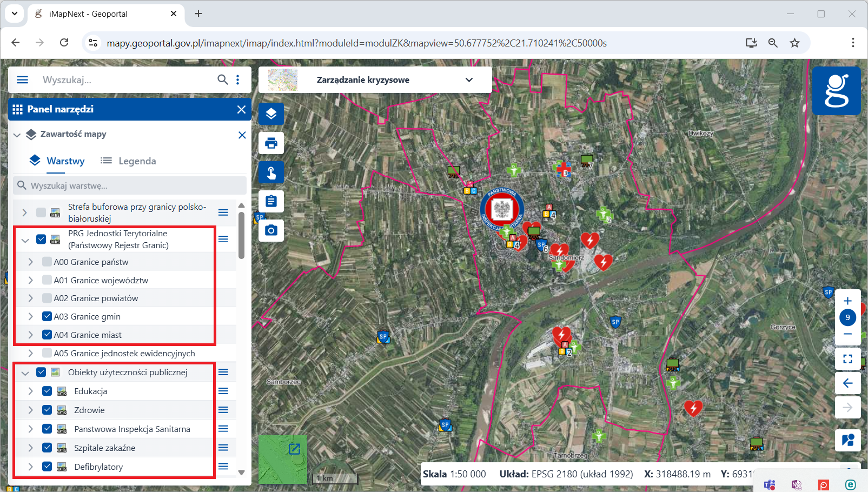Enable the A00 Granice państw checkbox

click(47, 262)
